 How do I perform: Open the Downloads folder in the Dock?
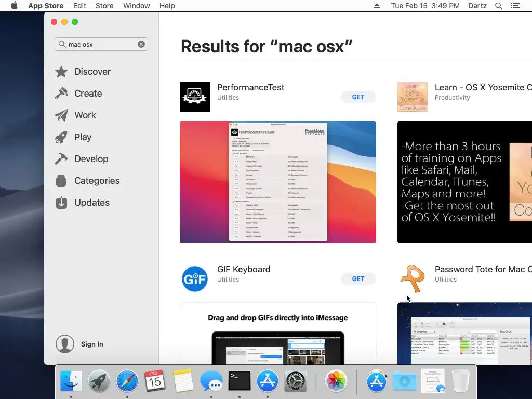[405, 381]
